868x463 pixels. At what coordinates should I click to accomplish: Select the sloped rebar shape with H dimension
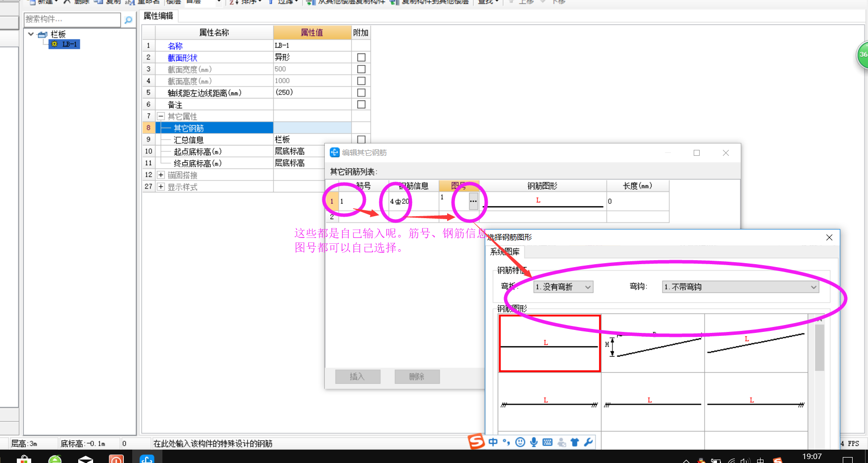point(653,343)
